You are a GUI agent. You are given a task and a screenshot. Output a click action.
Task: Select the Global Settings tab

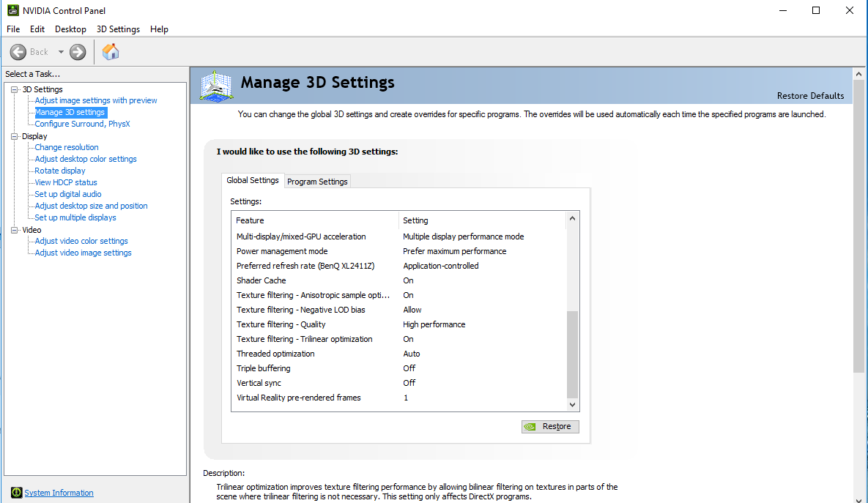[x=253, y=180]
